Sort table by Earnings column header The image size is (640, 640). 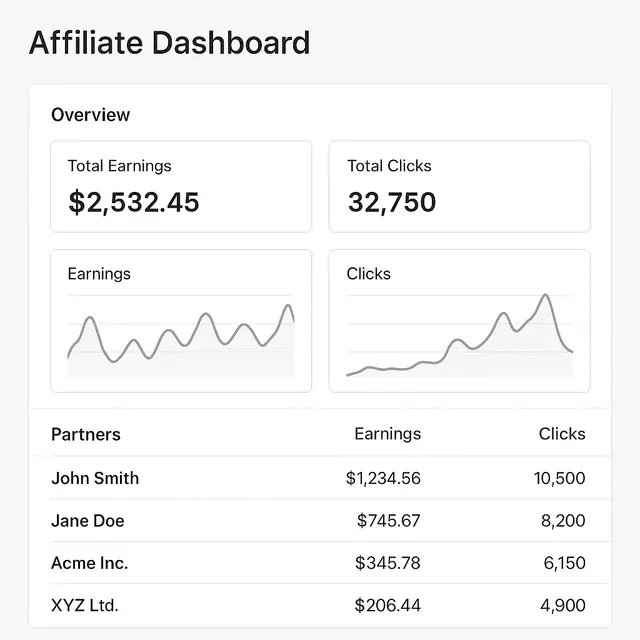point(387,434)
